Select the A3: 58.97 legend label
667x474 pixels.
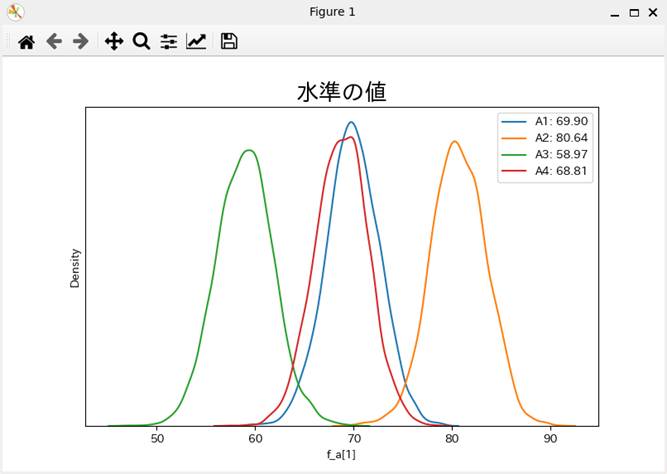tap(561, 155)
